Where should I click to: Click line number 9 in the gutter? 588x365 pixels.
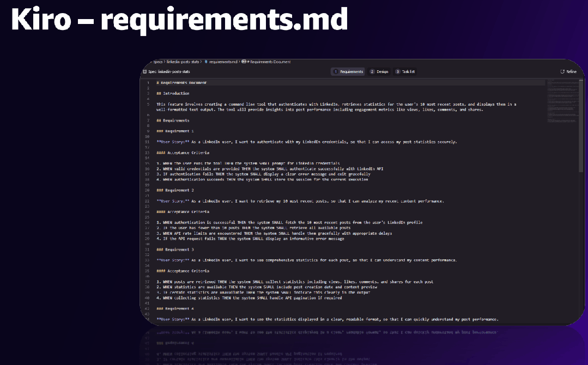[x=148, y=131]
